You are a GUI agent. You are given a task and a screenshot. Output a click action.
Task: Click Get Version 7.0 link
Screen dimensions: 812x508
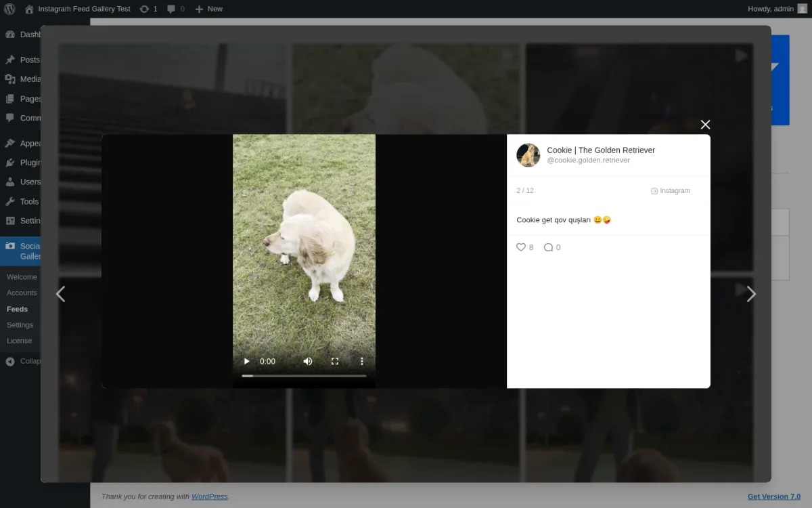[x=774, y=496]
